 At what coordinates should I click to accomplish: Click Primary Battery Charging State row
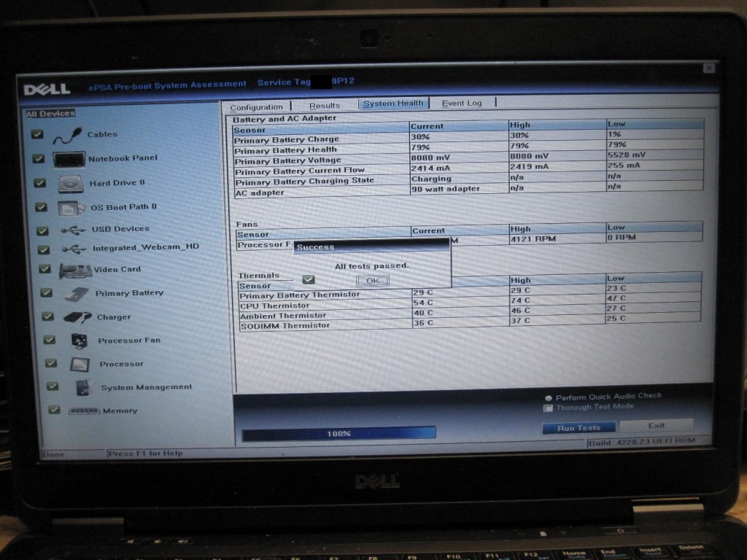pyautogui.click(x=468, y=179)
